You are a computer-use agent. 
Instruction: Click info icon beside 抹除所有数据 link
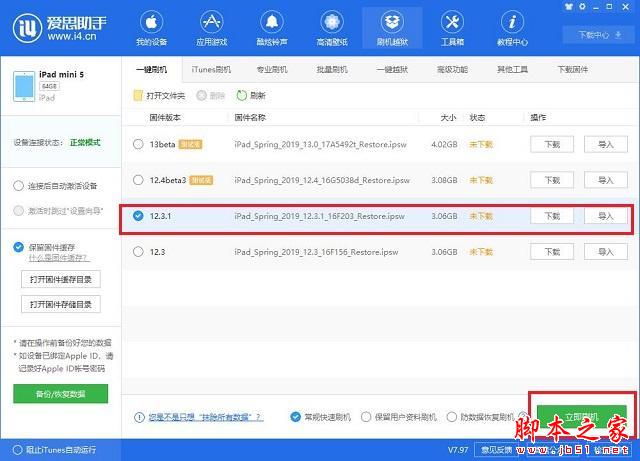(x=139, y=417)
